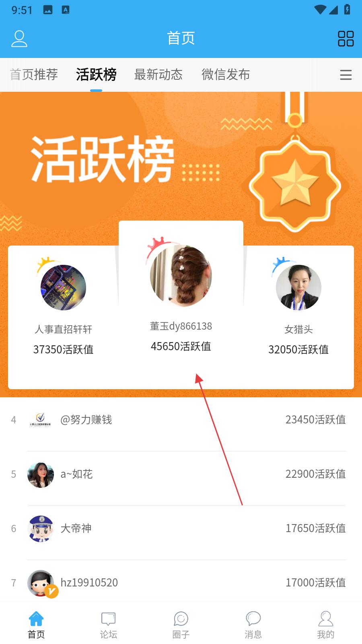The height and width of the screenshot is (644, 362).
Task: Switch to 首页推荐 tab
Action: tap(34, 74)
